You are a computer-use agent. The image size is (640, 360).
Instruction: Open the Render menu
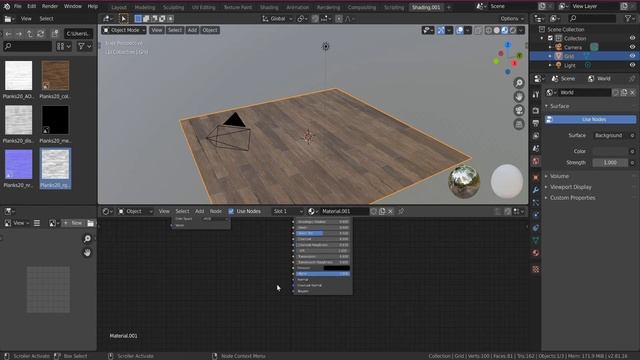click(50, 6)
